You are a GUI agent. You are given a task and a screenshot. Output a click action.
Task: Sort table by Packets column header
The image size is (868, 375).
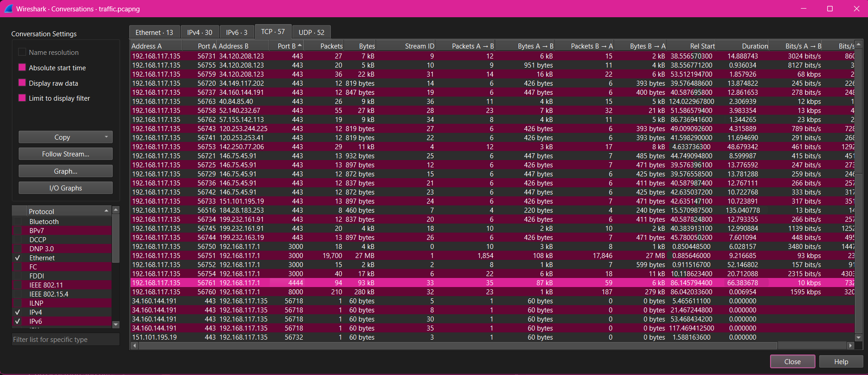click(324, 46)
